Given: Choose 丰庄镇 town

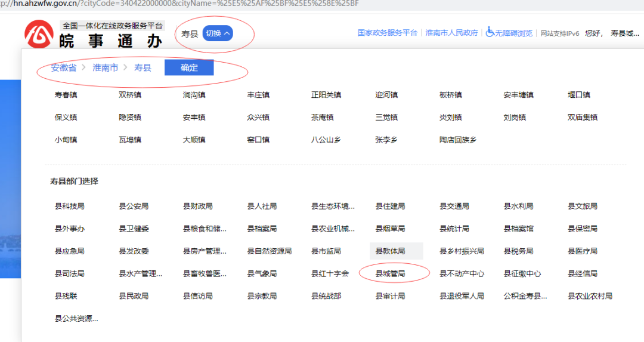Looking at the screenshot, I should coord(258,95).
